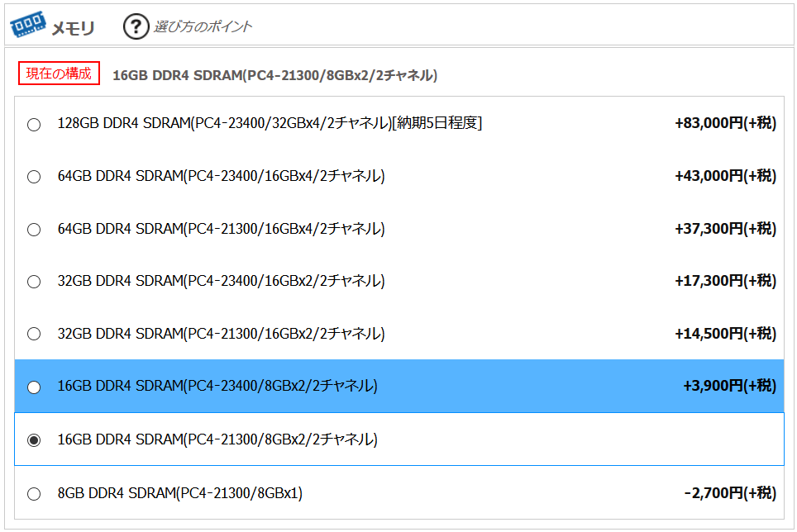Click label 64GB DDR4 SDRAM(PC4-21300/16GBx4/2チャネル)
Screen dimensions: 797x532
pos(221,229)
